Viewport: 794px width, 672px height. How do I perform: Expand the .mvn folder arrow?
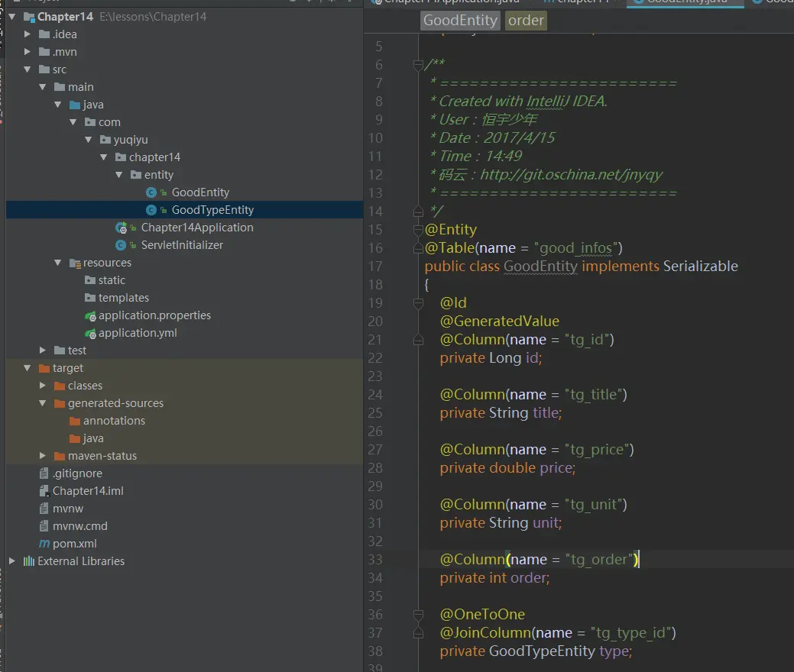point(28,52)
